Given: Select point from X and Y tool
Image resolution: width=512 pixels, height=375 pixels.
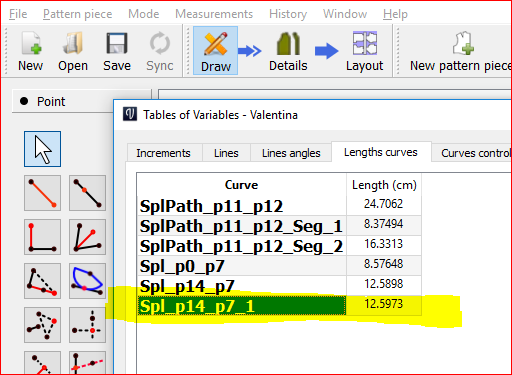Looking at the screenshot, I should [87, 325].
